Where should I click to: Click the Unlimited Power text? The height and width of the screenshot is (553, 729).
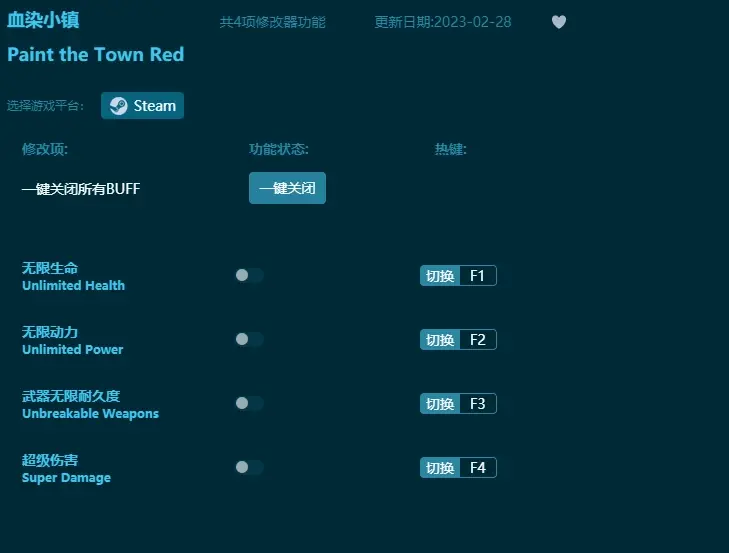pos(73,350)
